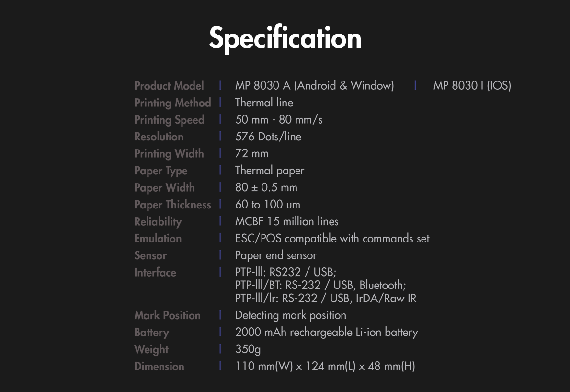The image size is (570, 392).
Task: Click the PTP-III/BT Bluetooth interface line
Action: pyautogui.click(x=320, y=285)
